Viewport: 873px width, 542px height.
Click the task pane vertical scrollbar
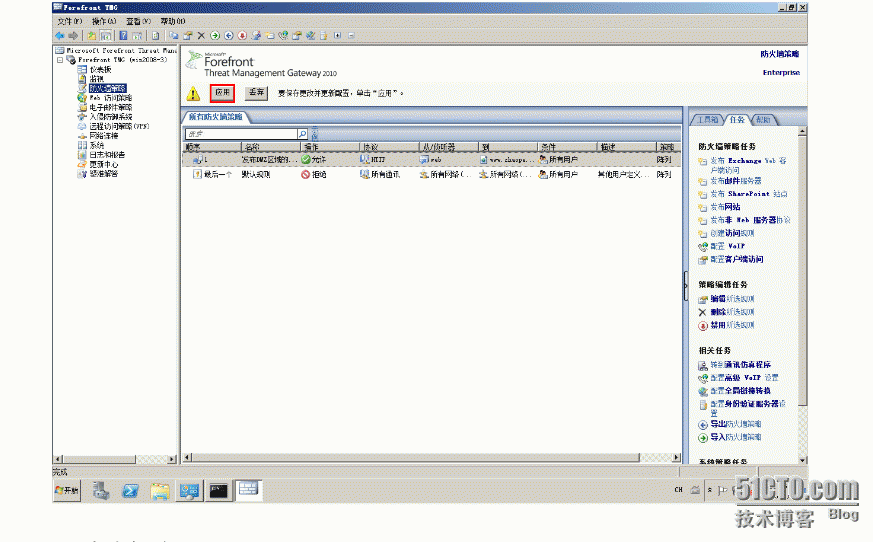pos(802,295)
